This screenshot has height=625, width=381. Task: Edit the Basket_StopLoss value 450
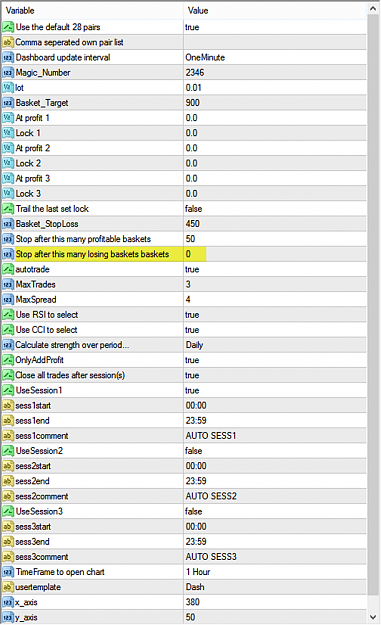tap(192, 224)
